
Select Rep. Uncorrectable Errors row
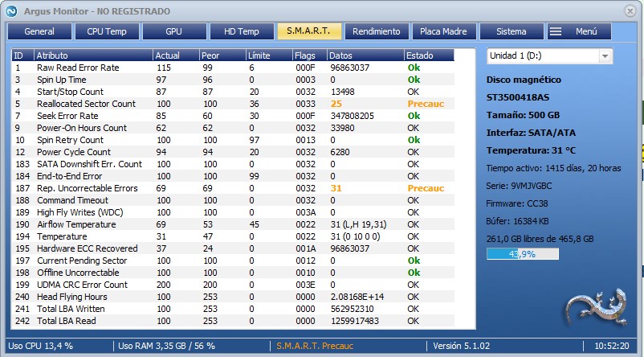coord(233,188)
